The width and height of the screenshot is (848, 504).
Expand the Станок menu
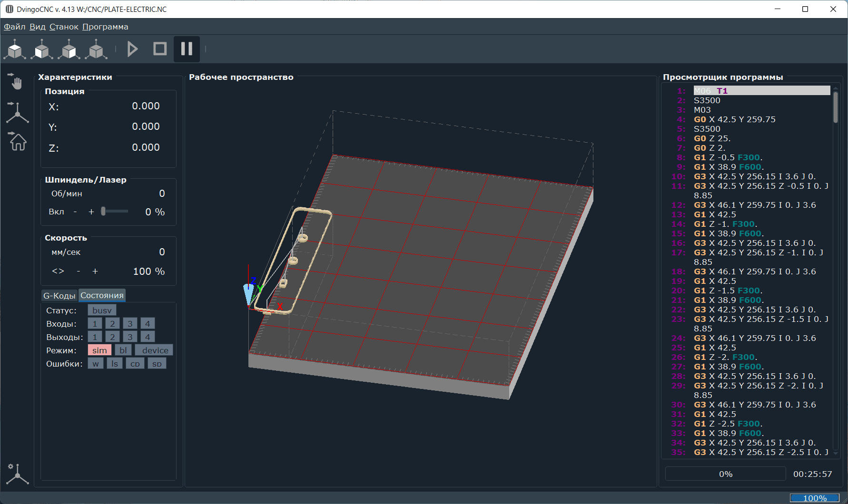(64, 27)
